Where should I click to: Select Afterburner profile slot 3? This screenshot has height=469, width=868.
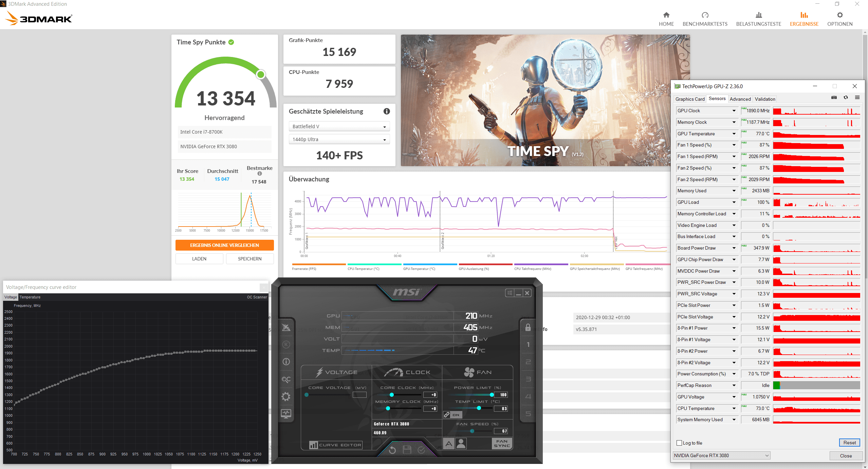(528, 379)
